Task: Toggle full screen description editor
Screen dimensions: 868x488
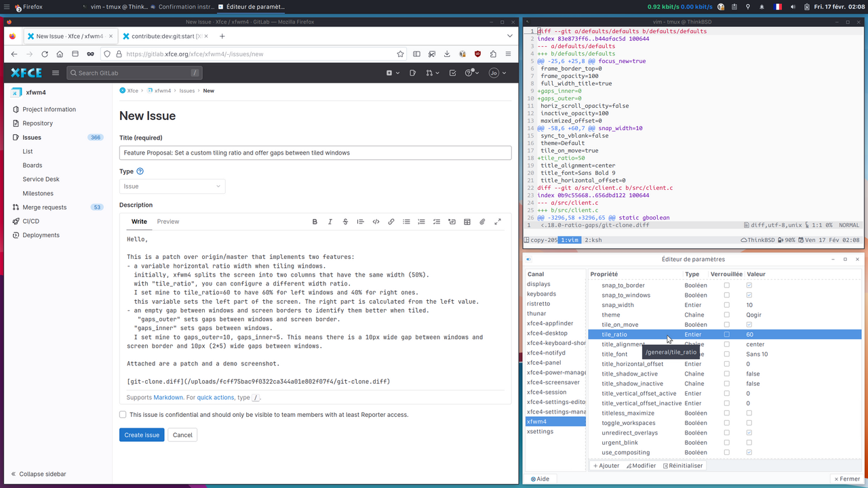Action: click(498, 222)
